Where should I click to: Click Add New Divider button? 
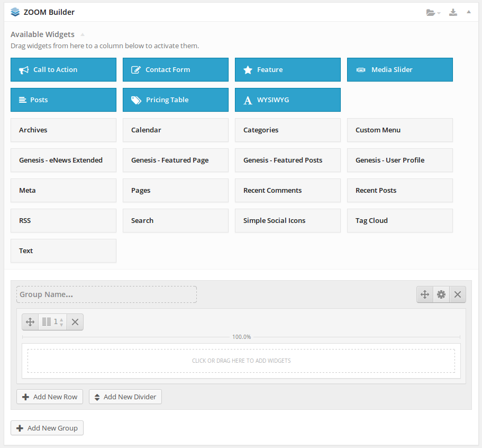[x=125, y=397]
